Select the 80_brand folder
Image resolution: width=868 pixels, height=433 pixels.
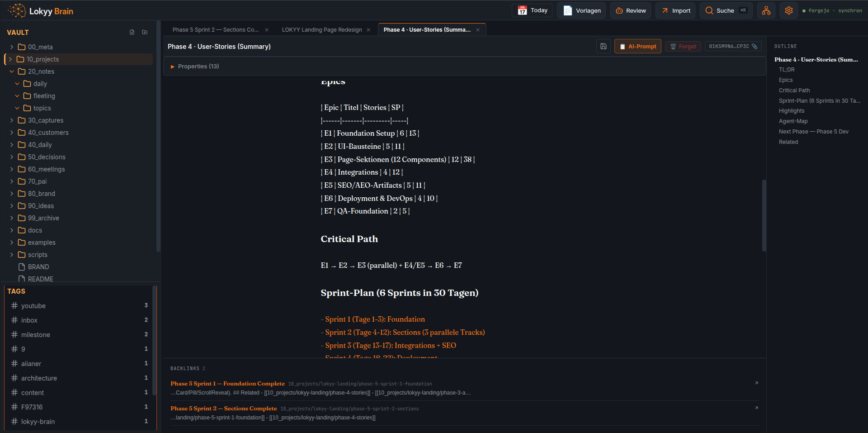tap(79, 194)
